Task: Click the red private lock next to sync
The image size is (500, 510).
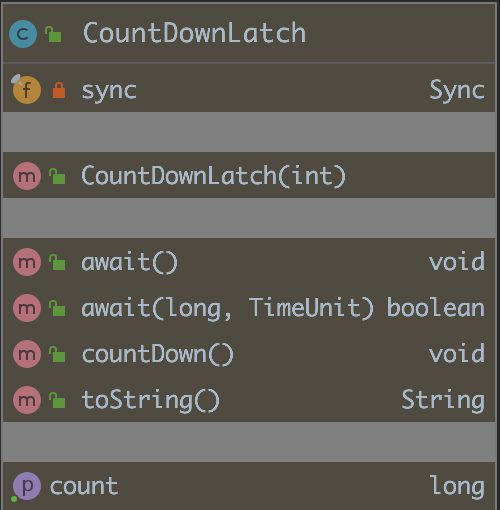Action: (59, 90)
